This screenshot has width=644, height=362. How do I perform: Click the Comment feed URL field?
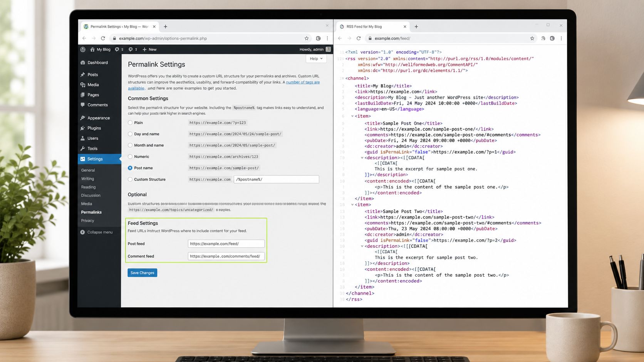226,256
